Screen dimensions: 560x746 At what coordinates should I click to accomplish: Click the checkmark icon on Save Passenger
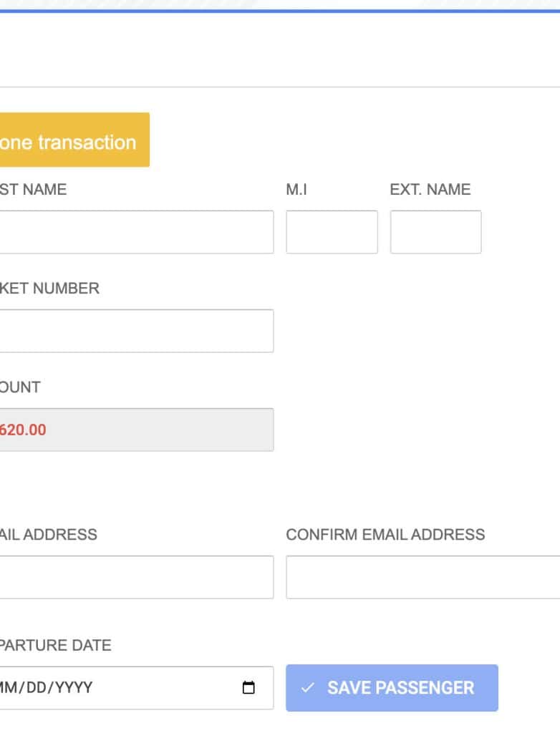308,688
